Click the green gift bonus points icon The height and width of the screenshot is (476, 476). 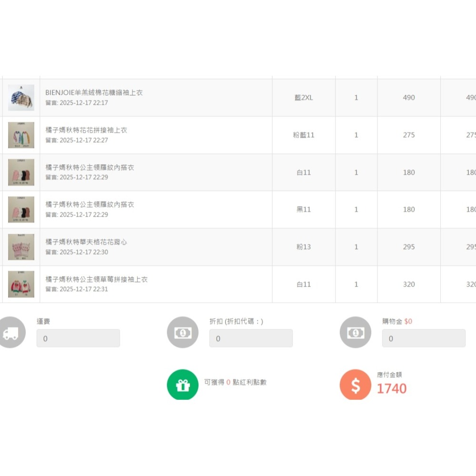[x=182, y=385]
